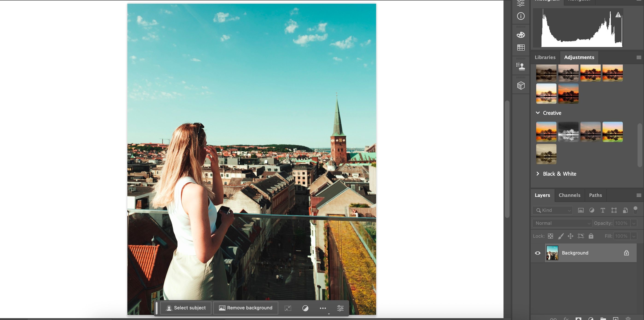The height and width of the screenshot is (320, 644).
Task: Open the Libraries tab
Action: pyautogui.click(x=545, y=57)
